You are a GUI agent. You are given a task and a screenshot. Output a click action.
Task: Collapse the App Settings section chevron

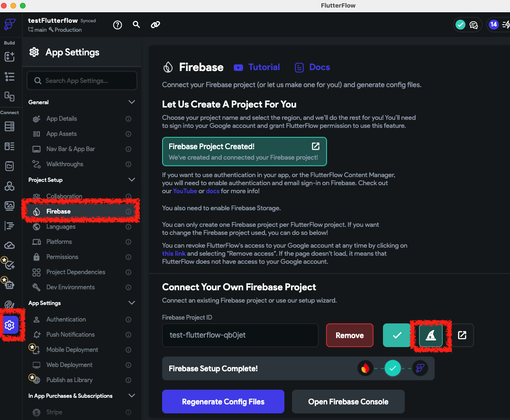[x=131, y=303]
